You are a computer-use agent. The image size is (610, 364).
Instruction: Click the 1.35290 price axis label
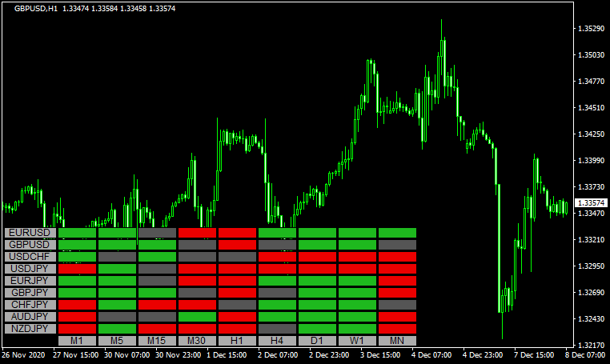590,29
